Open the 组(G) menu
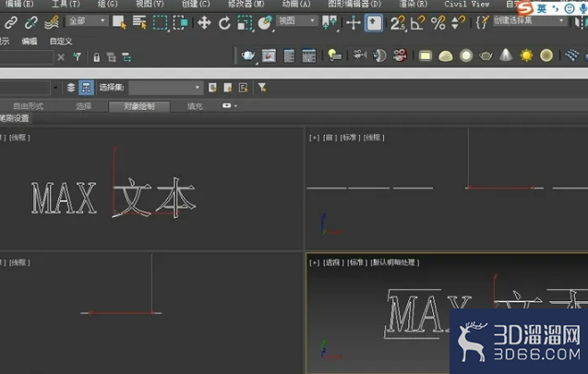This screenshot has height=374, width=588. coord(108,4)
